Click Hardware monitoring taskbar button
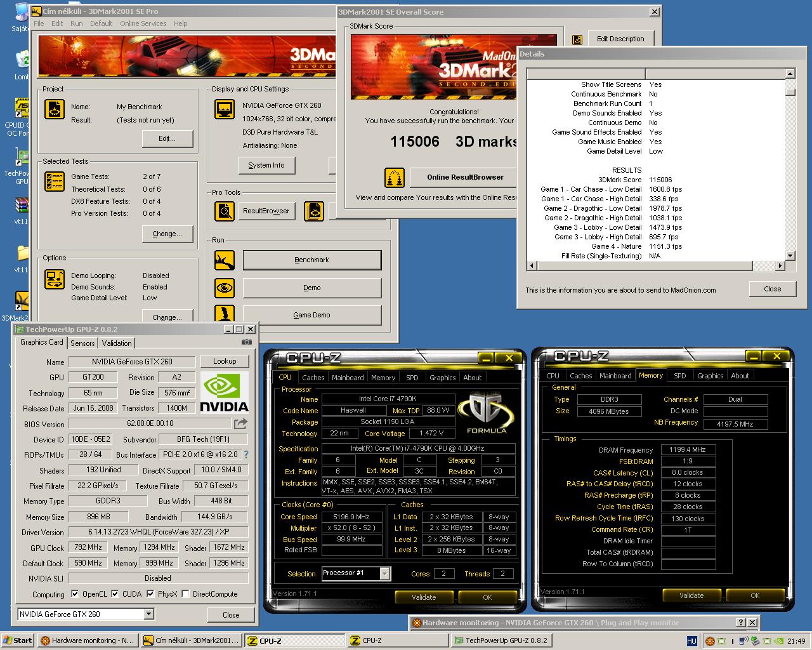 [88, 640]
